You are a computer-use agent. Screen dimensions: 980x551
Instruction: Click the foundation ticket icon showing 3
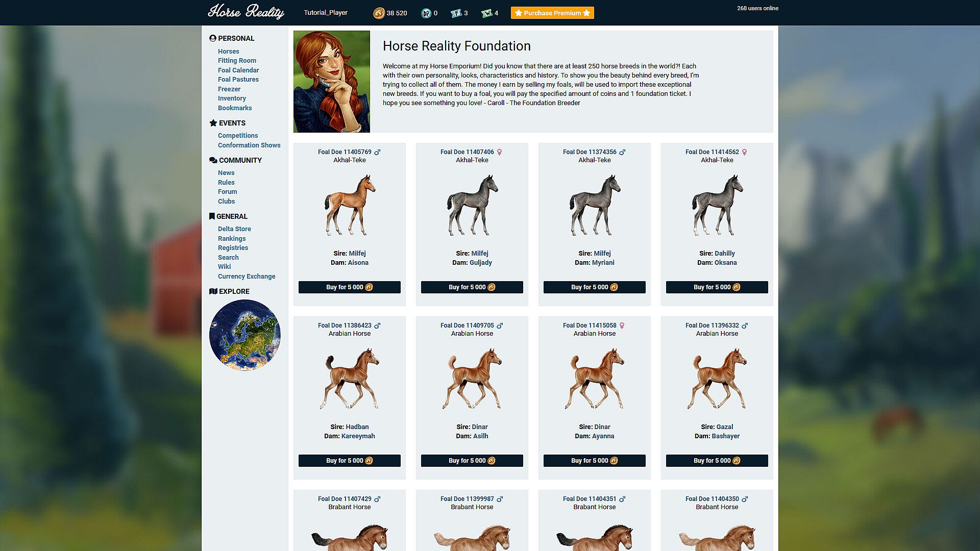click(x=456, y=13)
